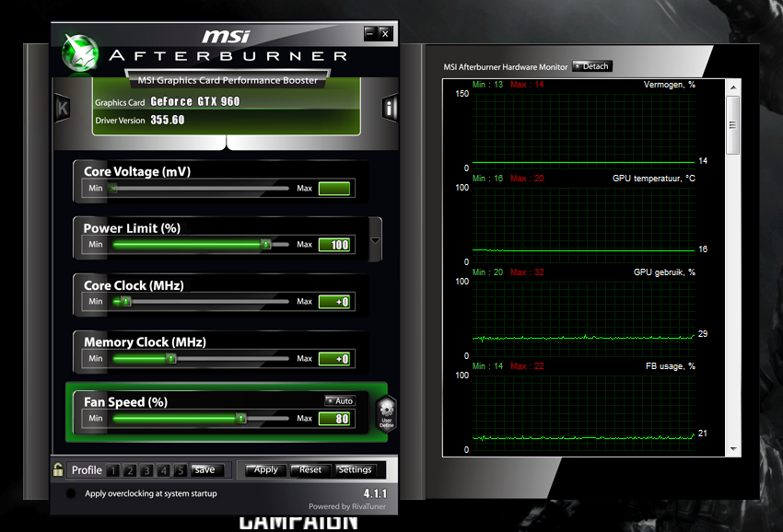Detach the Hardware Monitor

(x=592, y=66)
